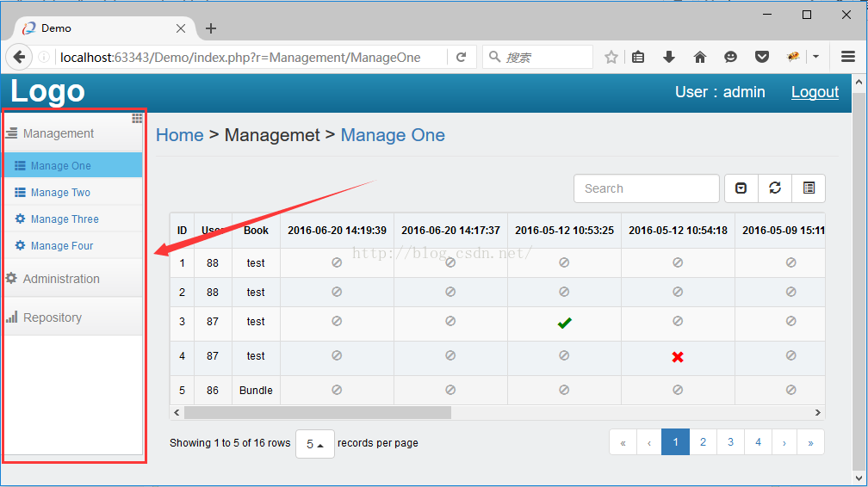This screenshot has width=868, height=487.
Task: Click the Logo in the header
Action: point(47,91)
